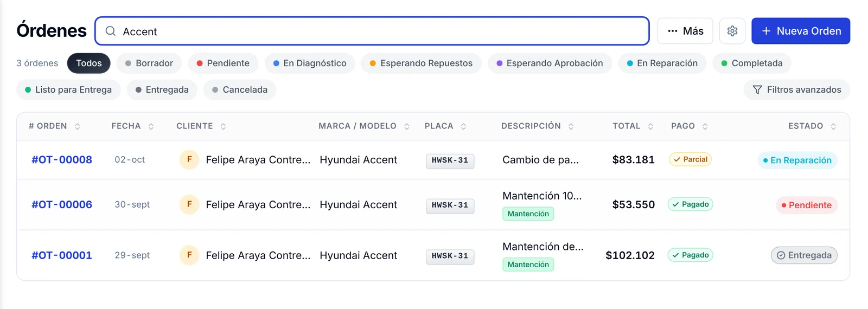Click the date 30-sept
868x309 pixels.
click(132, 204)
